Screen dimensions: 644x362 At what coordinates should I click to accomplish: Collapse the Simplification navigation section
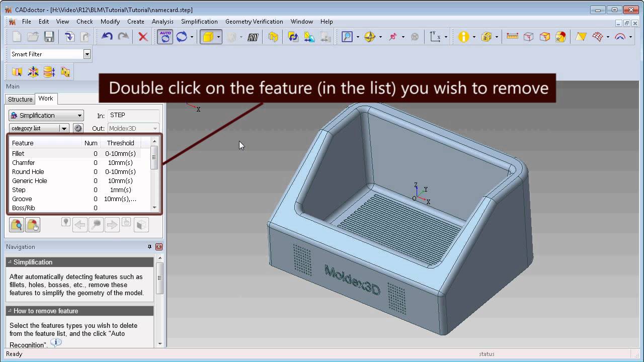pos(10,262)
